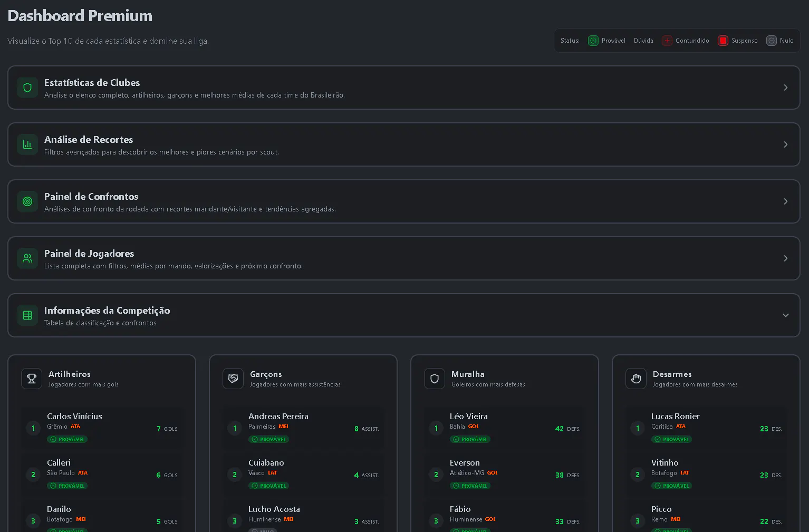The image size is (809, 532).
Task: Click the Informações da Competição table icon
Action: [x=27, y=315]
